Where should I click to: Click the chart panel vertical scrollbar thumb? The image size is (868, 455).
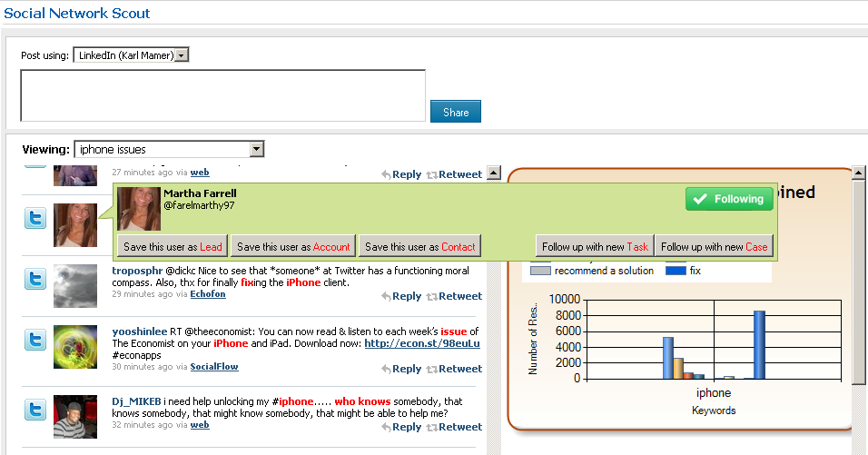coord(859,282)
